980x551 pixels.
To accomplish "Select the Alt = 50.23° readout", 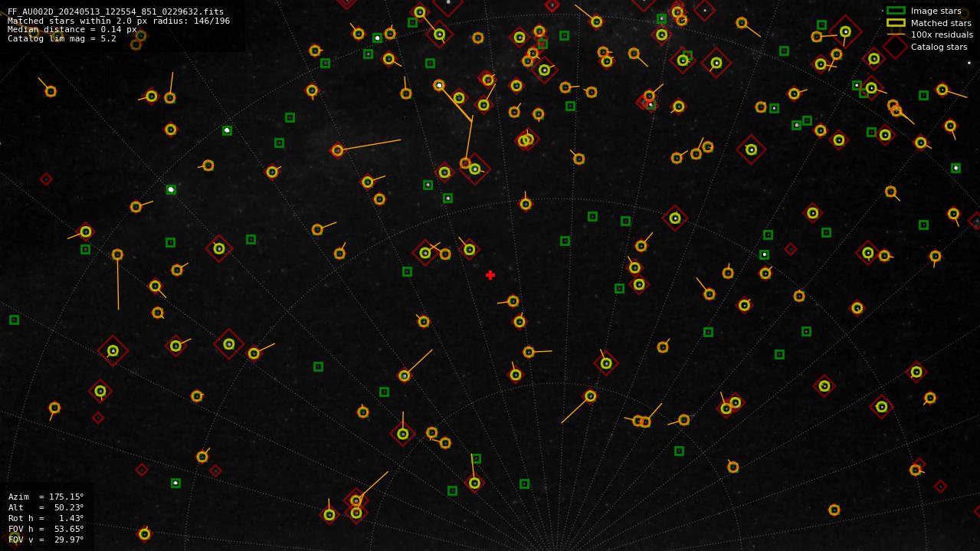I will (x=46, y=507).
